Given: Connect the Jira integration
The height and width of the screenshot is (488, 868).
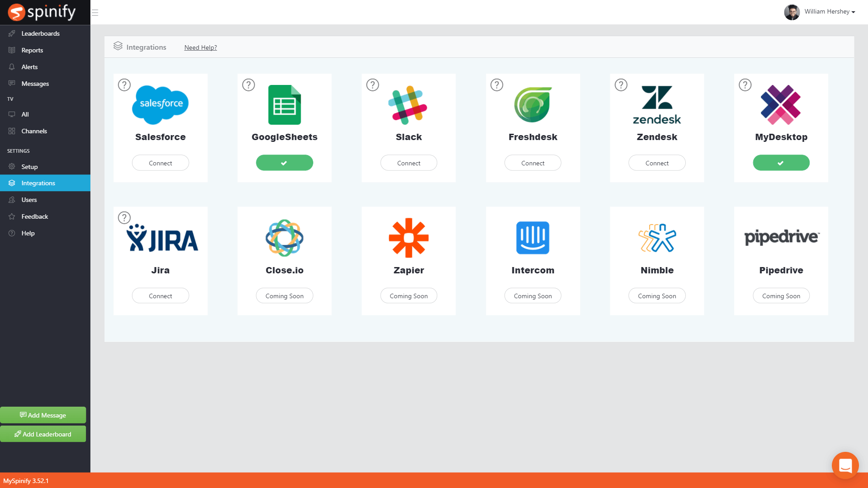Looking at the screenshot, I should click(160, 296).
